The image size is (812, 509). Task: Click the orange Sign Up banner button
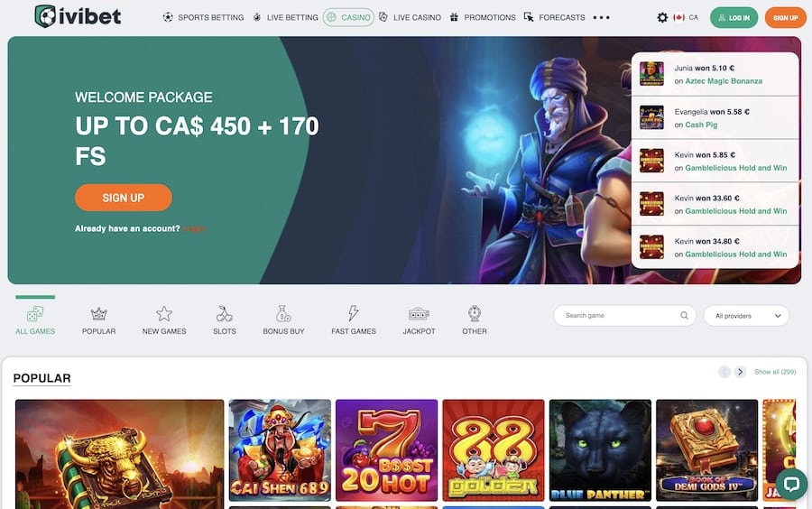[124, 198]
